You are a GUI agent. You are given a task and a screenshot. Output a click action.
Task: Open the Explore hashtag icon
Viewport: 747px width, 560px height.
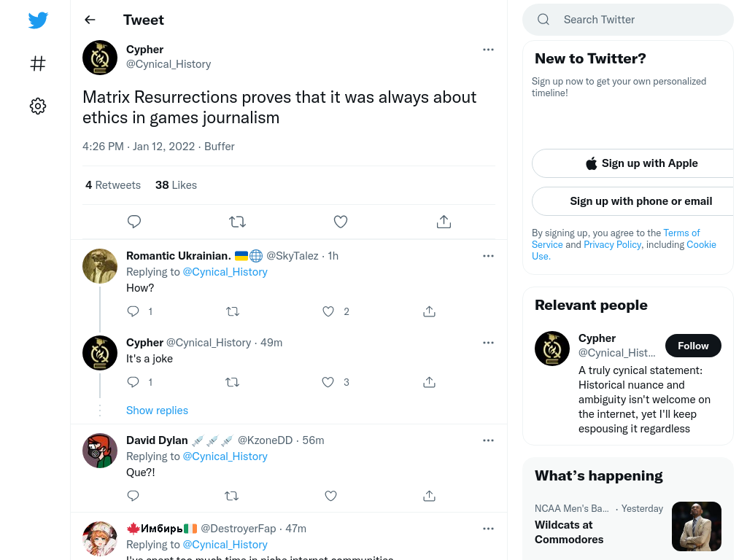click(x=38, y=63)
